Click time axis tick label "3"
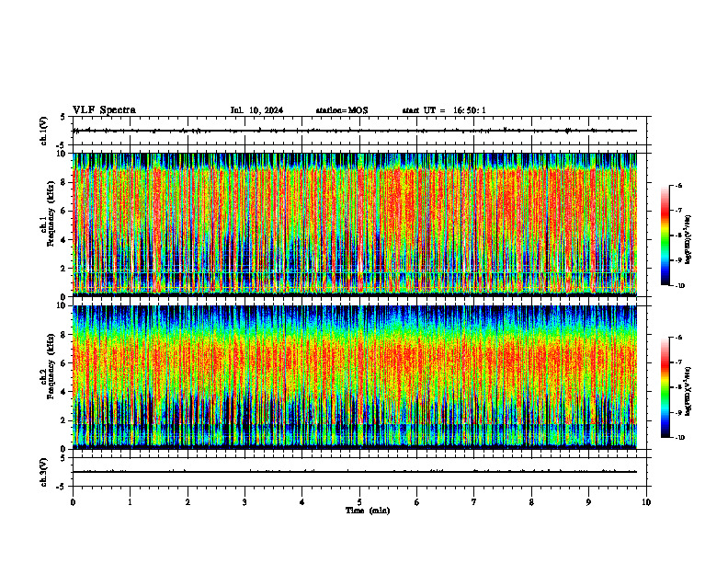This screenshot has height=563, width=728. click(245, 502)
